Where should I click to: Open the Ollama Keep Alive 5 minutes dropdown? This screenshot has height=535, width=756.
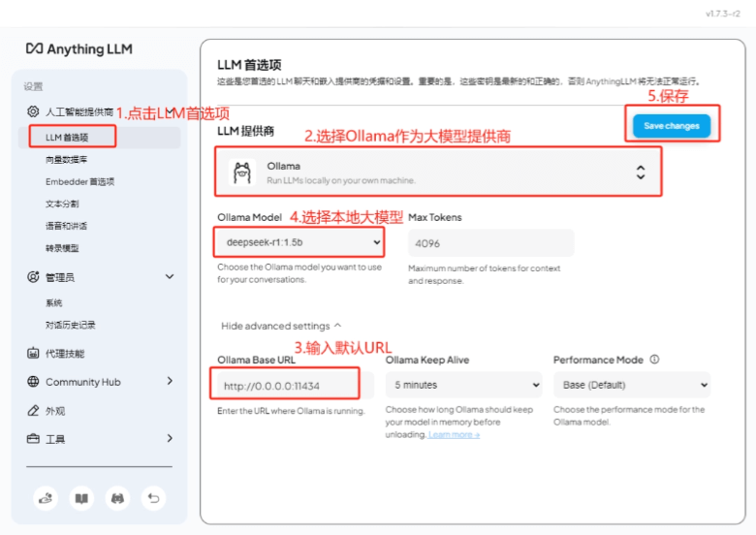click(x=464, y=385)
